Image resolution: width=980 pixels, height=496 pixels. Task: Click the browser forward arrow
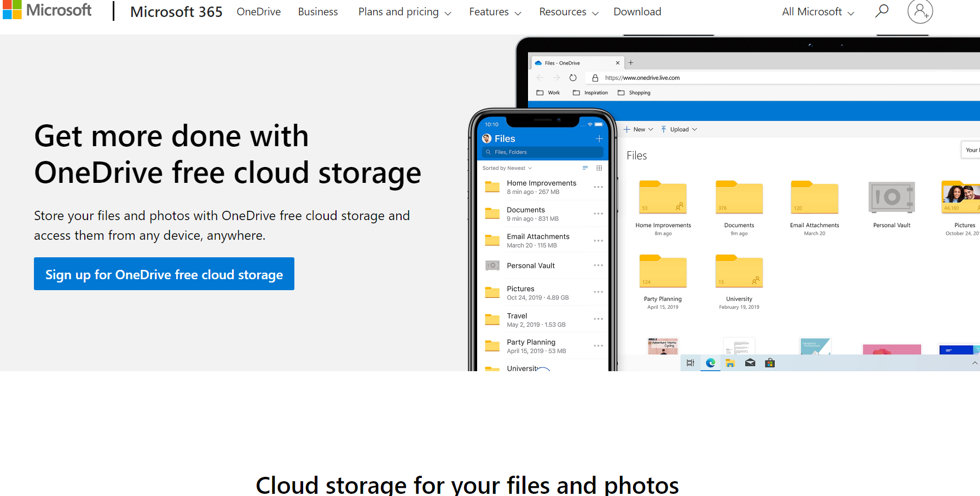[556, 78]
